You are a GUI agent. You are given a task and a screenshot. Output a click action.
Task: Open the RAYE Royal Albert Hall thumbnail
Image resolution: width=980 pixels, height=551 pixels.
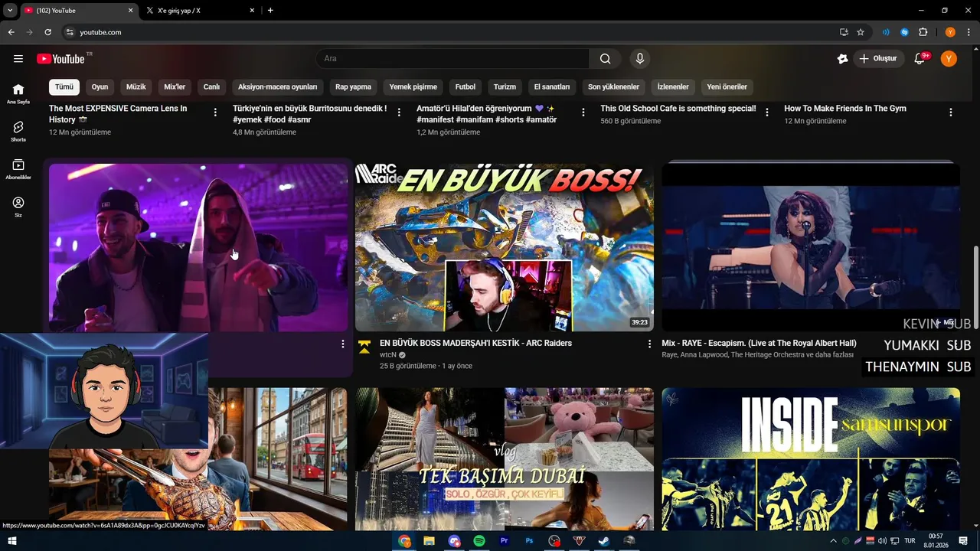pyautogui.click(x=811, y=247)
